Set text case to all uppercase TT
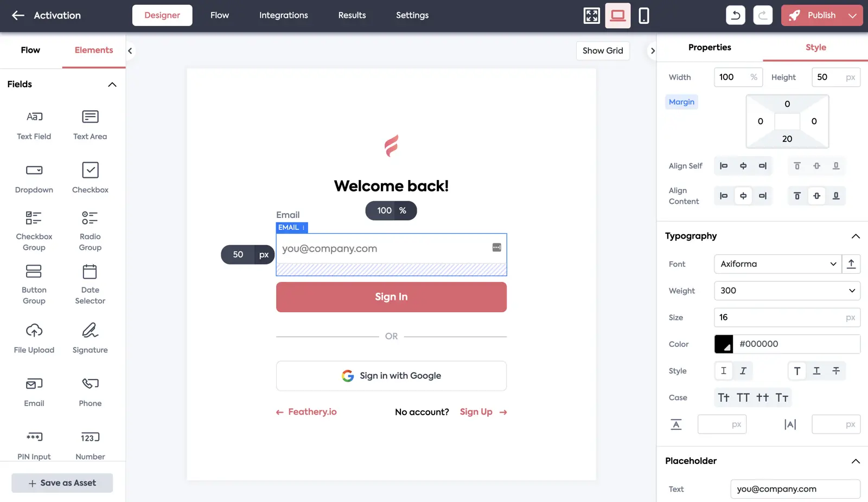This screenshot has height=502, width=868. [x=743, y=398]
